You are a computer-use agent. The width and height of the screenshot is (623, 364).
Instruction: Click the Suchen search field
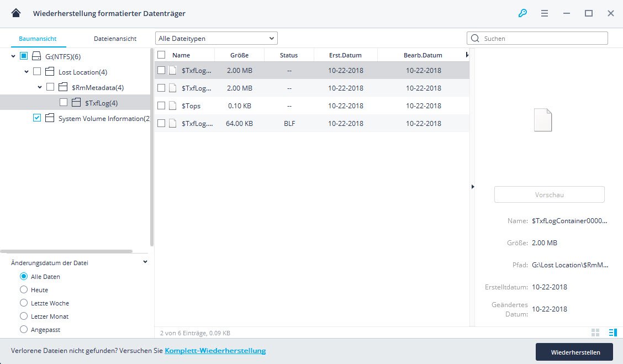pos(537,38)
